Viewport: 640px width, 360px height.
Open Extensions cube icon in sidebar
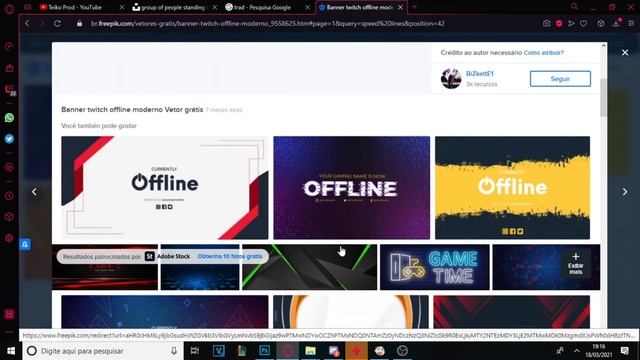click(9, 217)
